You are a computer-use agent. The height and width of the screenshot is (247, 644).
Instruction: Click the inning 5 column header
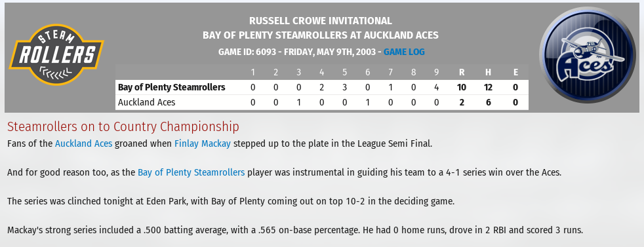344,73
